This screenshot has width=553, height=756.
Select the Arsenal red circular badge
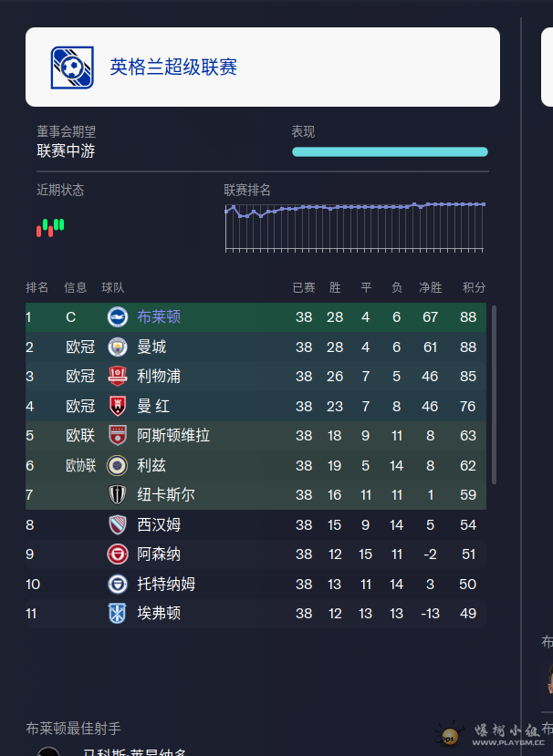(117, 554)
